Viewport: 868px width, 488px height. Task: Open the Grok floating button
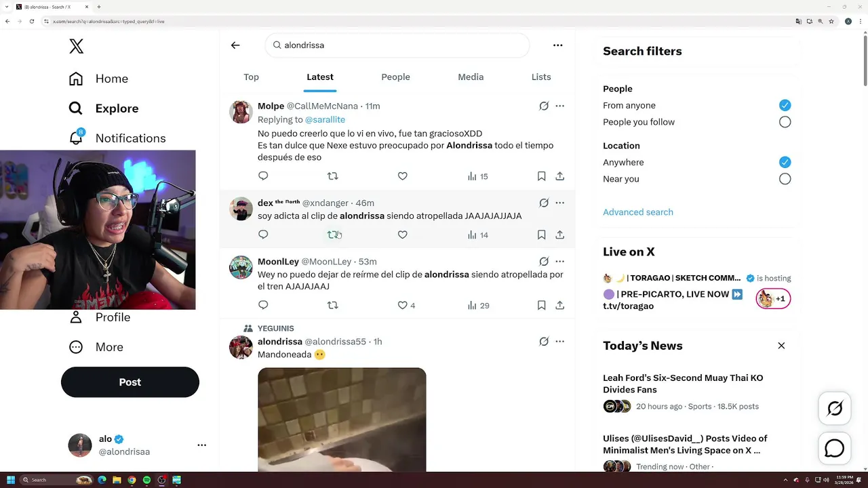coord(835,408)
